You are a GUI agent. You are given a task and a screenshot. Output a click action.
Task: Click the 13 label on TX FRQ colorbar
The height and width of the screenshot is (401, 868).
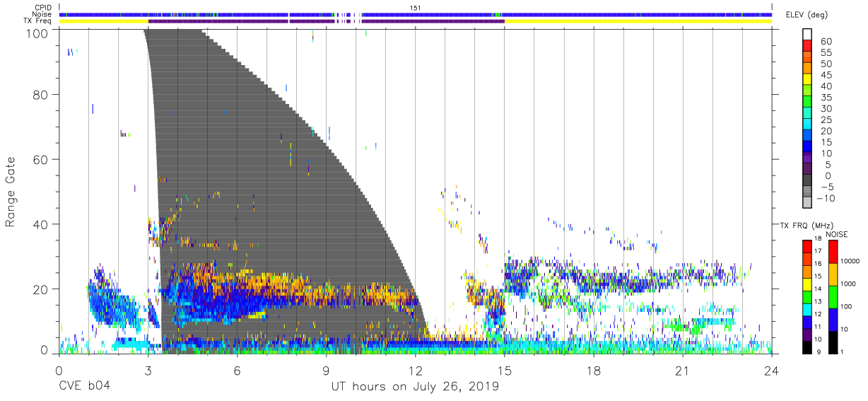click(817, 302)
